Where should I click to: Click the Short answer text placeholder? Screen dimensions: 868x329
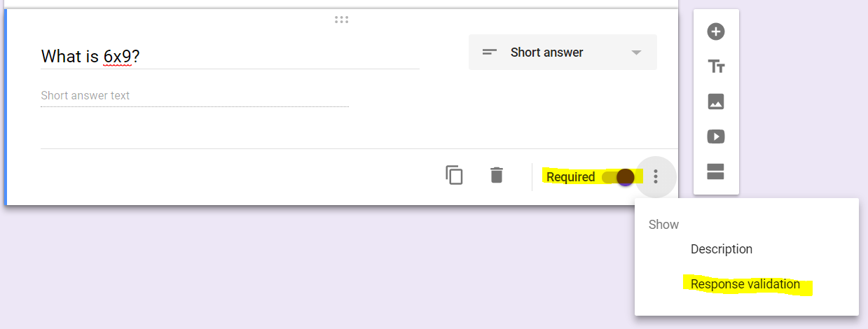[85, 95]
